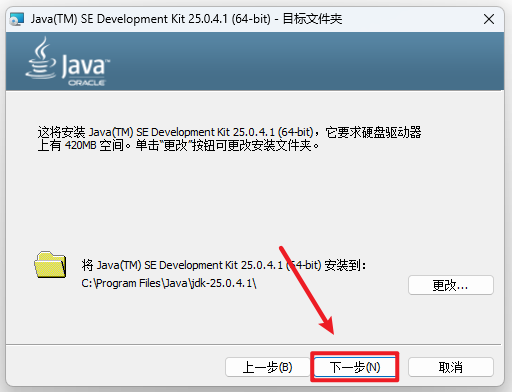
Task: Cancel installation with 取消 button
Action: click(x=451, y=367)
